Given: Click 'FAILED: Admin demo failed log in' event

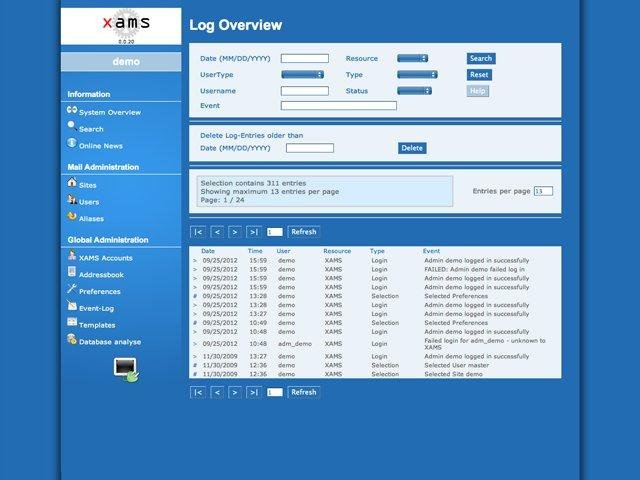Looking at the screenshot, I should pyautogui.click(x=474, y=269).
